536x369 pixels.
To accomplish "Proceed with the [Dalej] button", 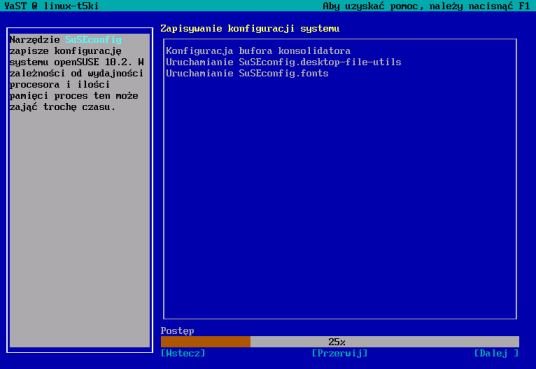I will 496,353.
